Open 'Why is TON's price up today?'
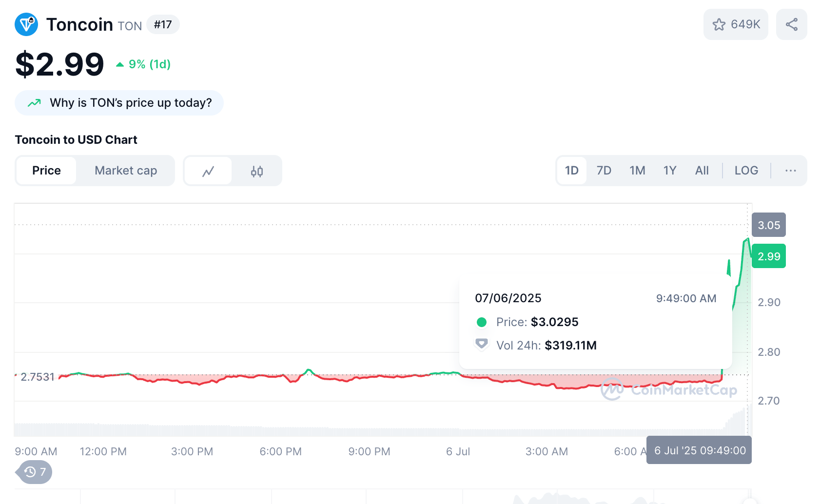820x504 pixels. pyautogui.click(x=119, y=103)
